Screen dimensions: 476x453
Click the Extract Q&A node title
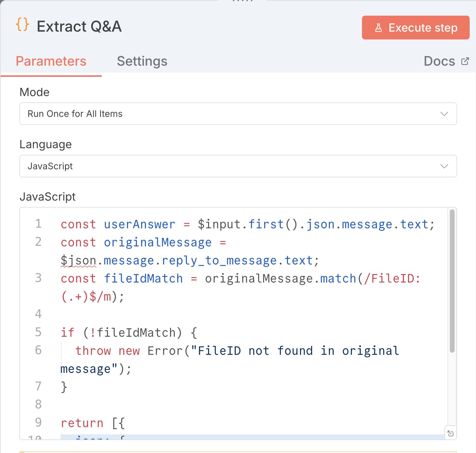pos(79,27)
